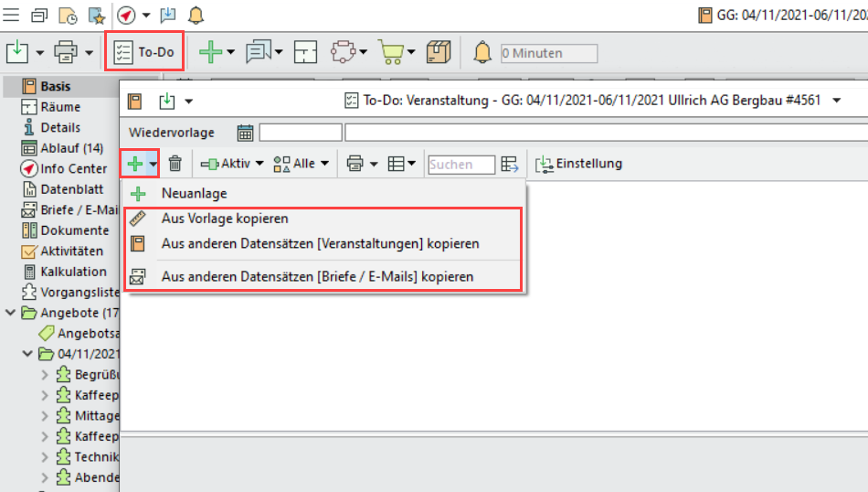Open Info Center in the sidebar
This screenshot has width=868, height=492.
coord(73,168)
